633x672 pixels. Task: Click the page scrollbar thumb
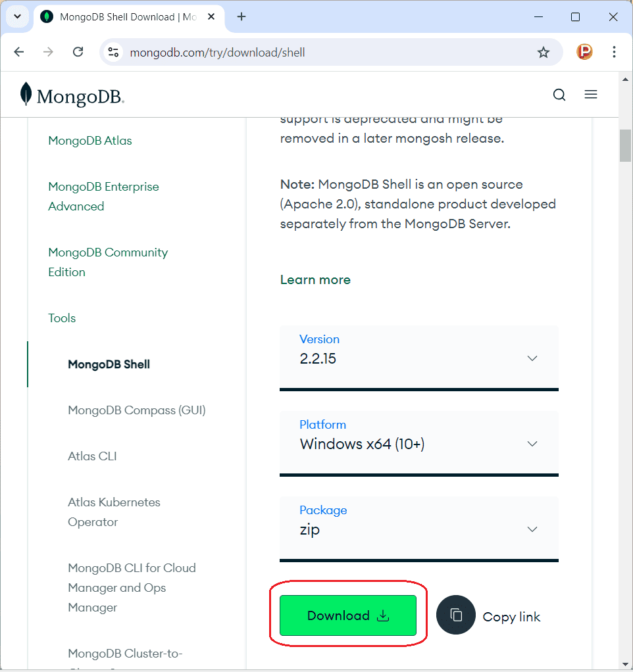click(x=625, y=146)
